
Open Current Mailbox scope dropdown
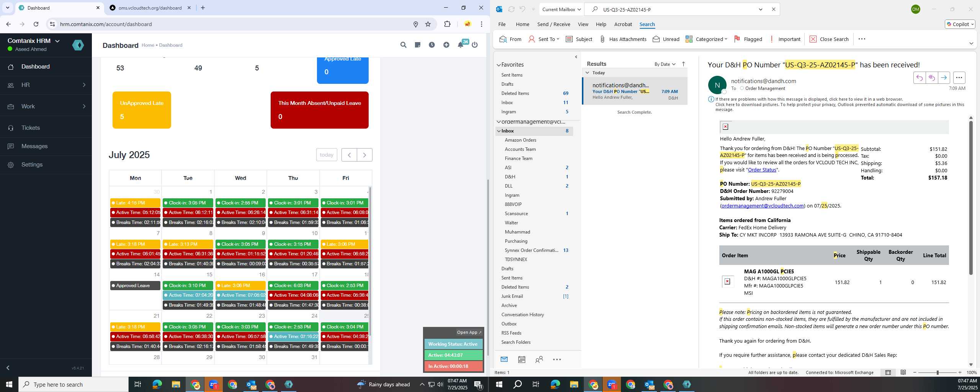(x=561, y=9)
